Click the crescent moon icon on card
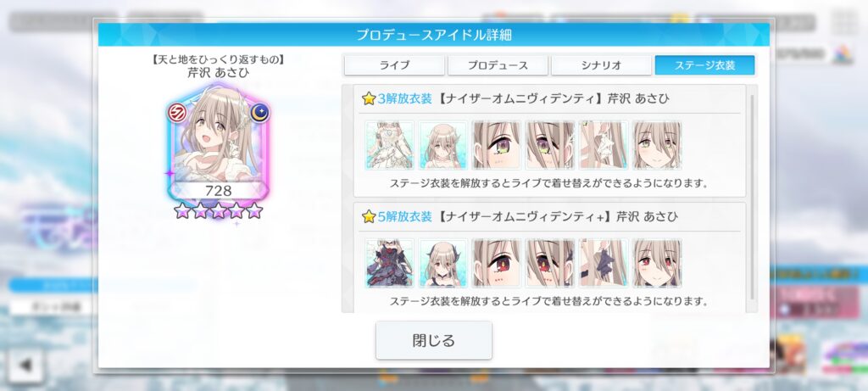The height and width of the screenshot is (391, 868). (259, 113)
